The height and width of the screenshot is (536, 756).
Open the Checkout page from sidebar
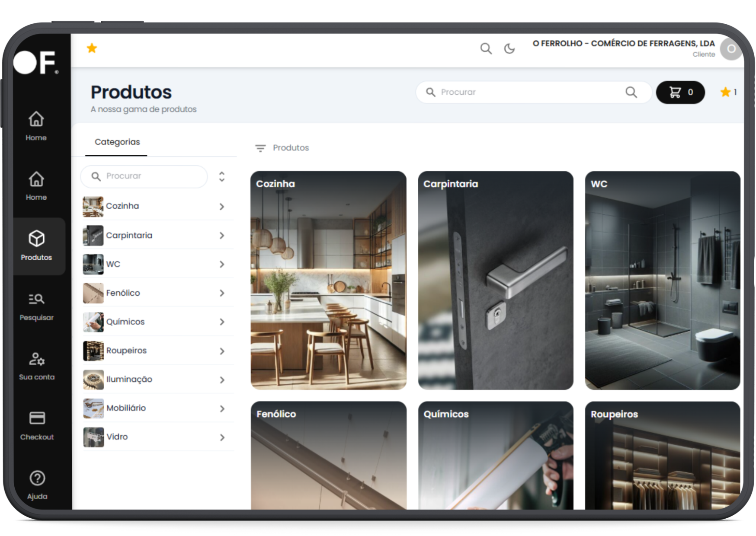pyautogui.click(x=37, y=425)
